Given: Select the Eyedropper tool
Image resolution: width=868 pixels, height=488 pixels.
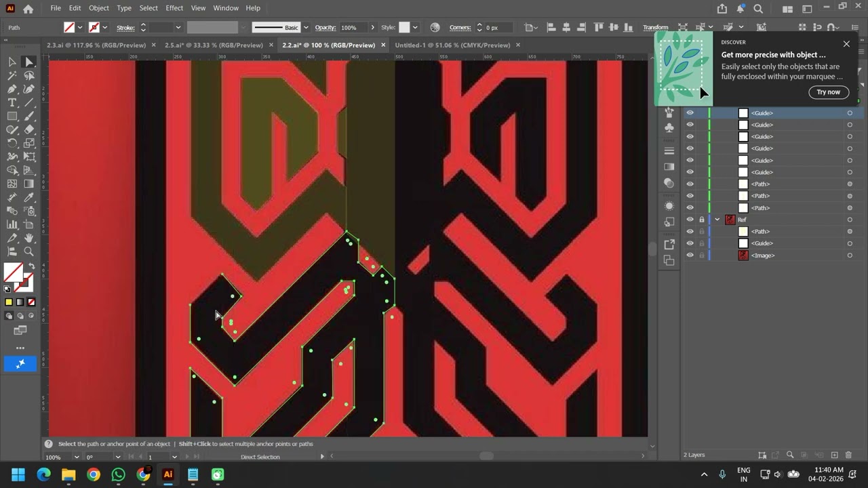Looking at the screenshot, I should 29,197.
